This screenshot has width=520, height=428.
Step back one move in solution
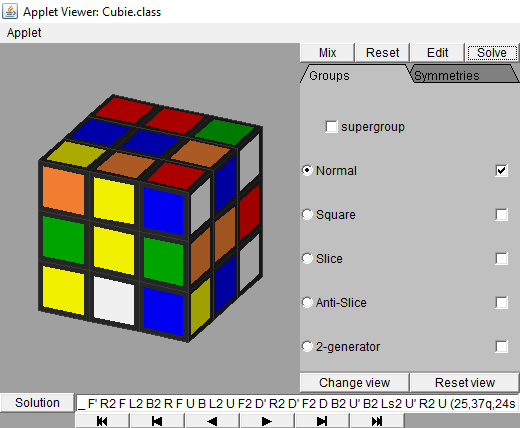(x=157, y=421)
